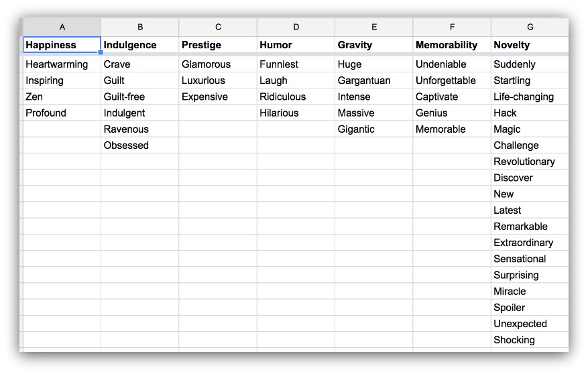Click the Hilarious cell

point(296,113)
